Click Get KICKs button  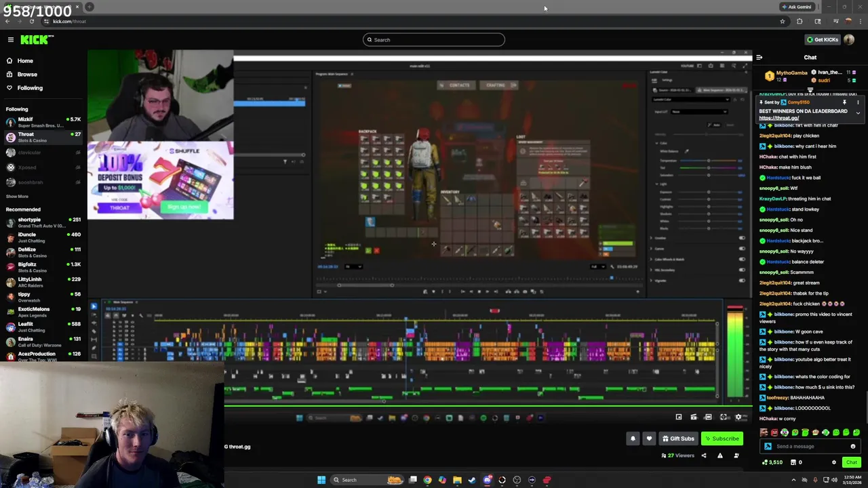pos(822,39)
